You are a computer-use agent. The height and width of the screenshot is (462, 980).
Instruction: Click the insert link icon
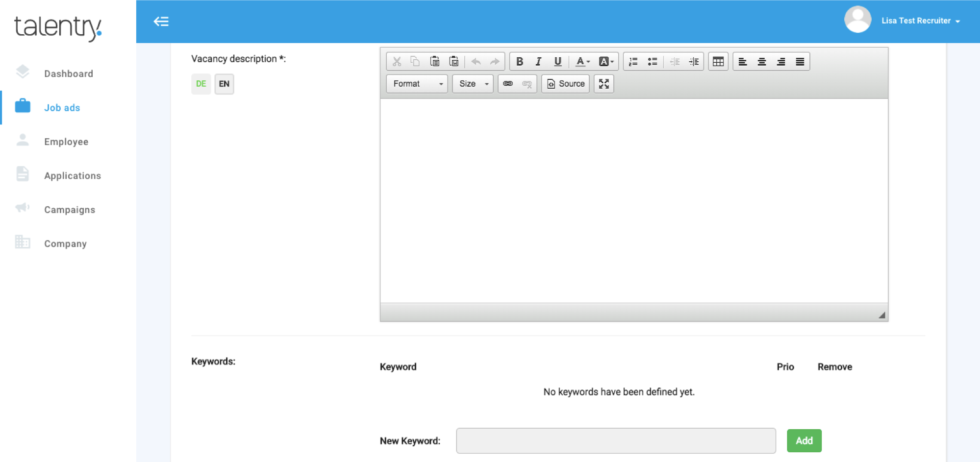(508, 84)
